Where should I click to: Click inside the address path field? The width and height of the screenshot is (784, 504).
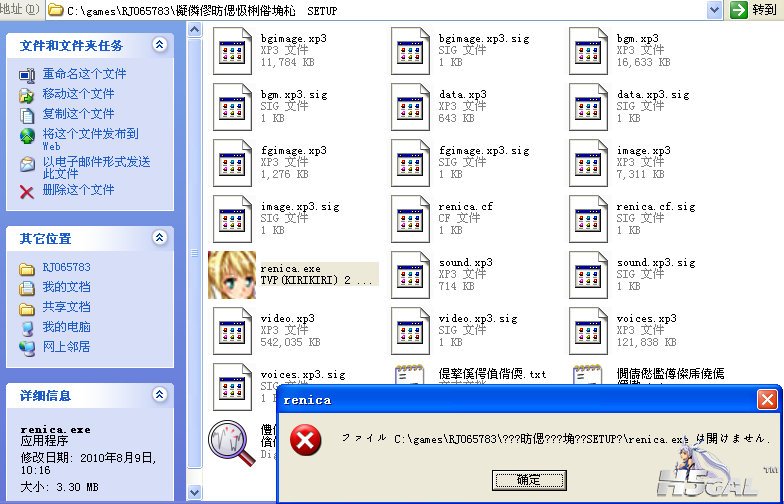point(400,10)
